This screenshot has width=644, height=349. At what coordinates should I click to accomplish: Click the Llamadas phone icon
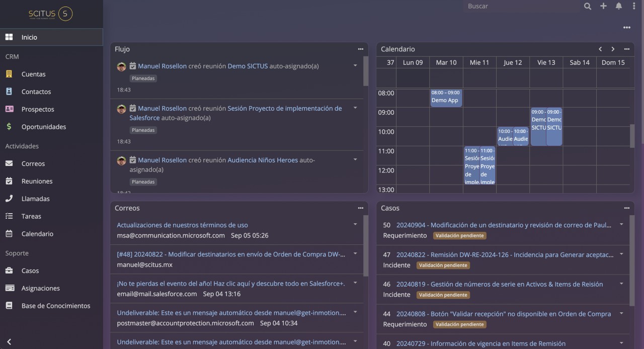(9, 199)
